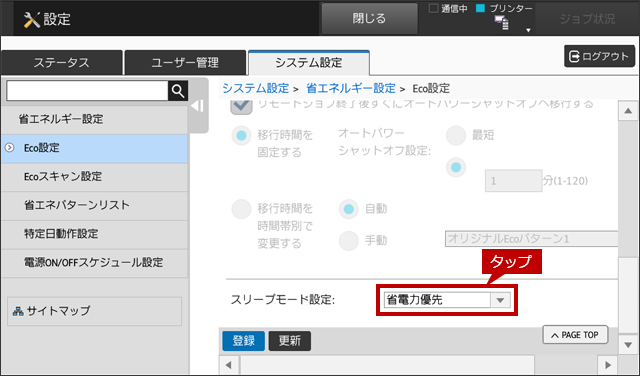This screenshot has width=640, height=376.
Task: Select Eco設定 in the sidebar
Action: point(94,148)
